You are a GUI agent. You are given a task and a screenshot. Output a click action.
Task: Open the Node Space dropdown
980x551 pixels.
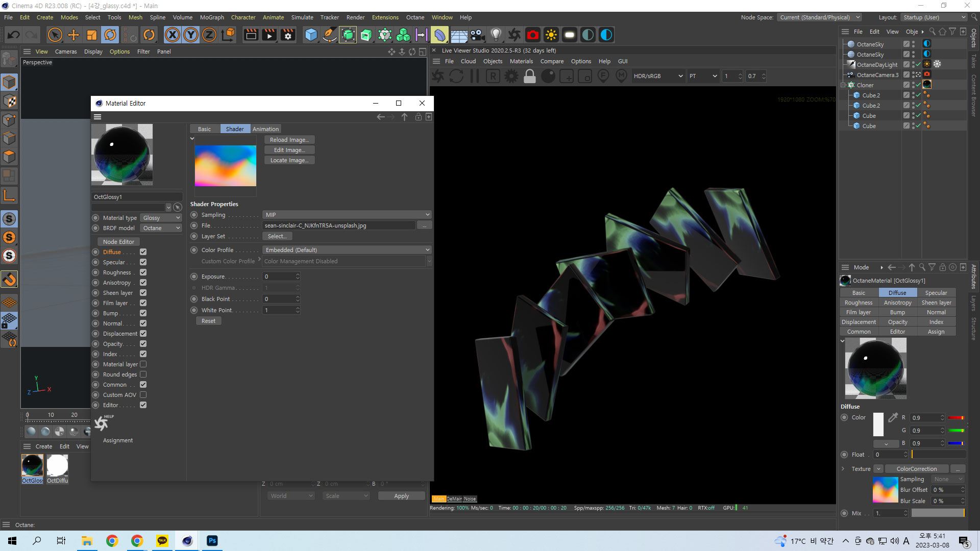click(820, 17)
